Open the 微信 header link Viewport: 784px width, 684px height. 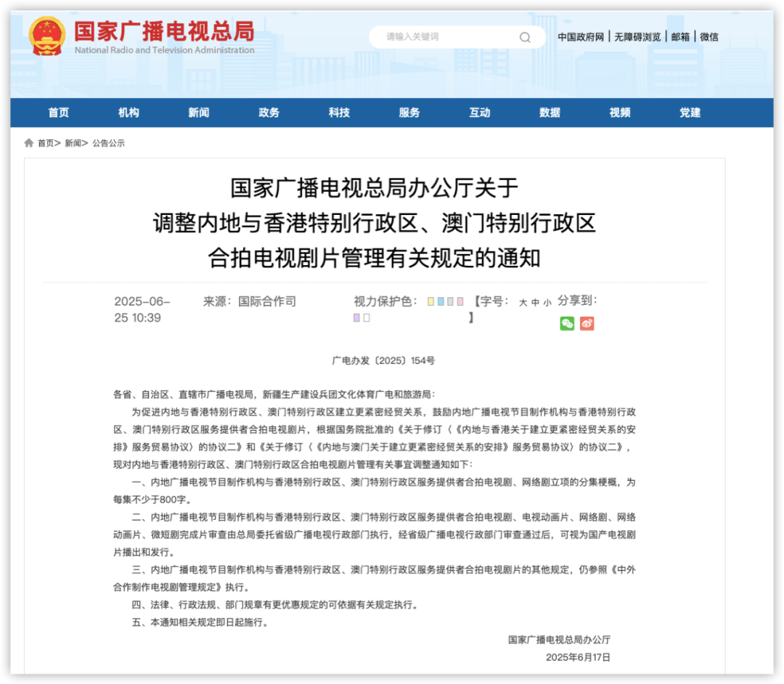(x=709, y=37)
